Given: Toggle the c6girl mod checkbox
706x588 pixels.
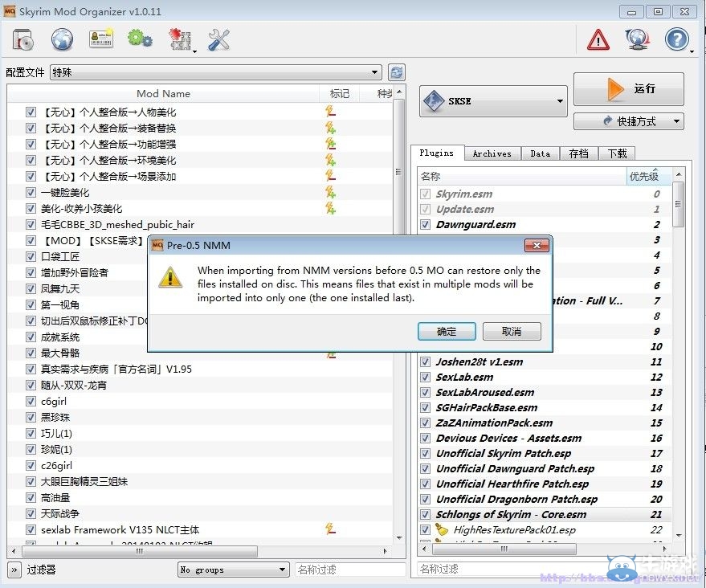Looking at the screenshot, I should coord(31,401).
